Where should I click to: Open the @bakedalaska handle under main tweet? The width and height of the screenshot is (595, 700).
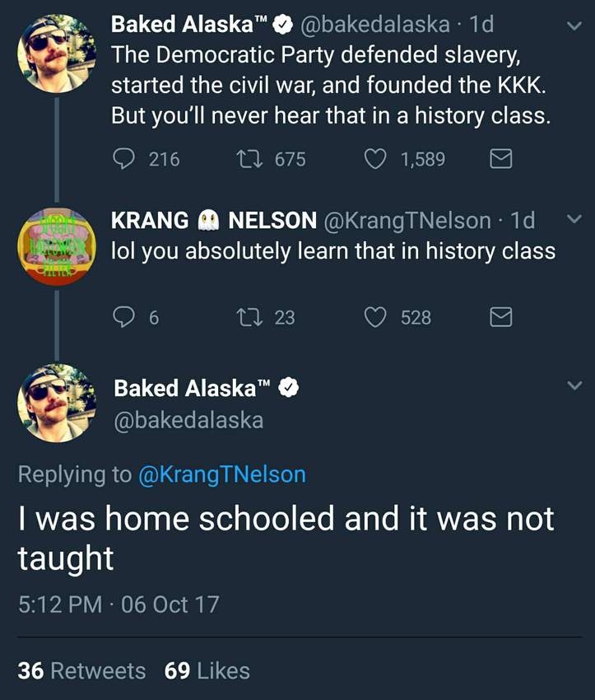(x=188, y=420)
